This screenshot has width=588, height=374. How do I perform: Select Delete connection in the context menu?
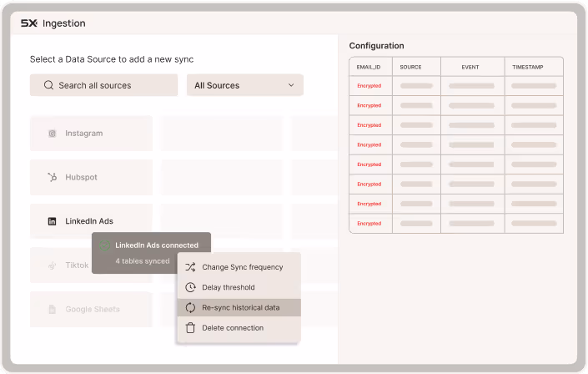(x=239, y=328)
